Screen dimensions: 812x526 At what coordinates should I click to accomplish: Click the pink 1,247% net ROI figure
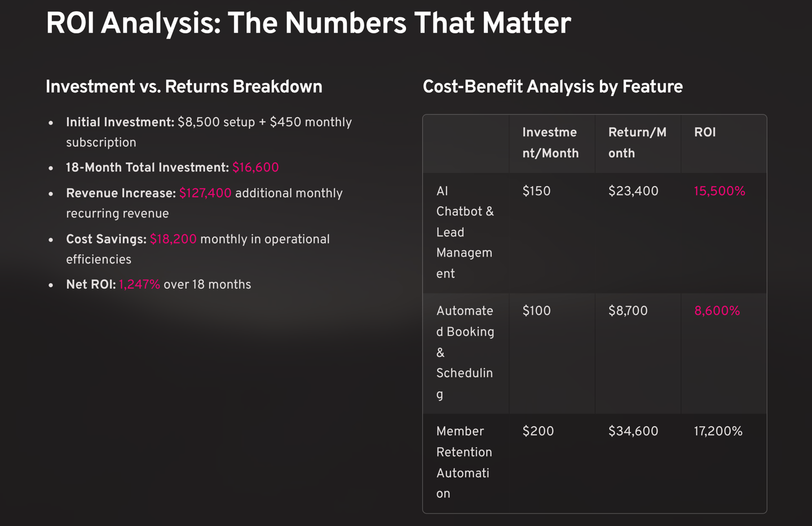click(x=139, y=285)
